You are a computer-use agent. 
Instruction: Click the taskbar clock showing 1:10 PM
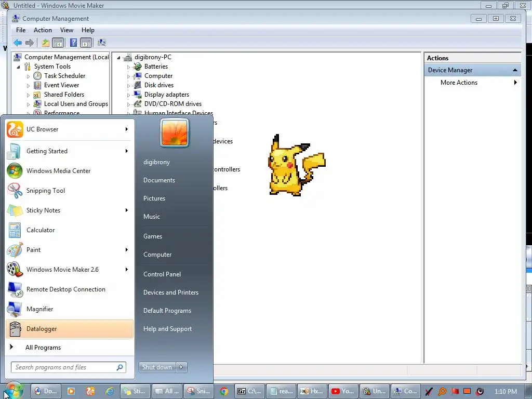506,392
